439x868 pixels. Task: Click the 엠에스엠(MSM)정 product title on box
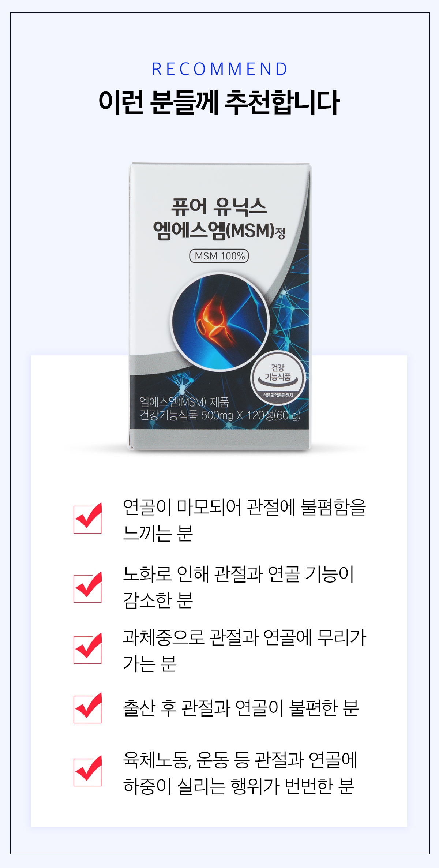coord(219,231)
